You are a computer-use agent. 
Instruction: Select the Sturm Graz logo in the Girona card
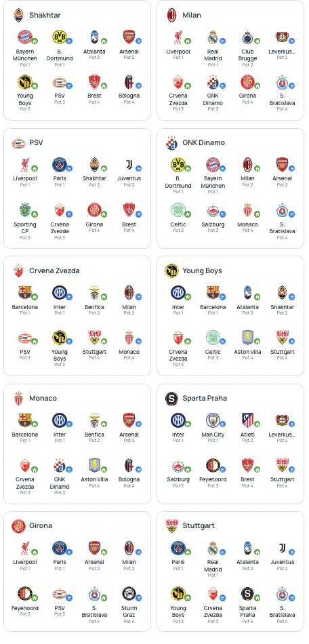tap(129, 593)
